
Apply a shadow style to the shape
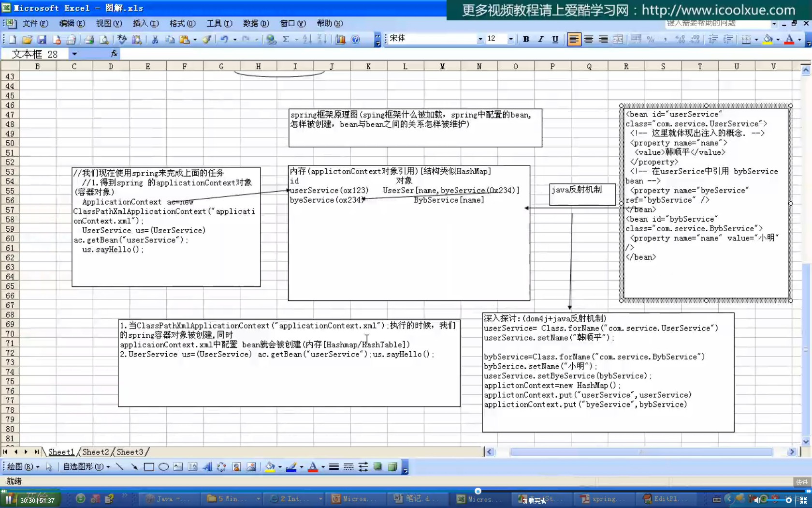(x=377, y=467)
